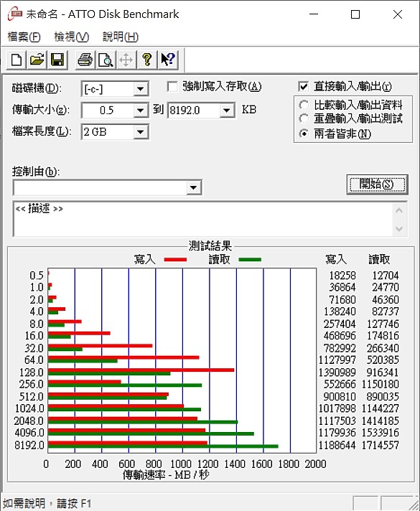Select the 兩者皆非 radio button
The height and width of the screenshot is (511, 420).
[304, 133]
